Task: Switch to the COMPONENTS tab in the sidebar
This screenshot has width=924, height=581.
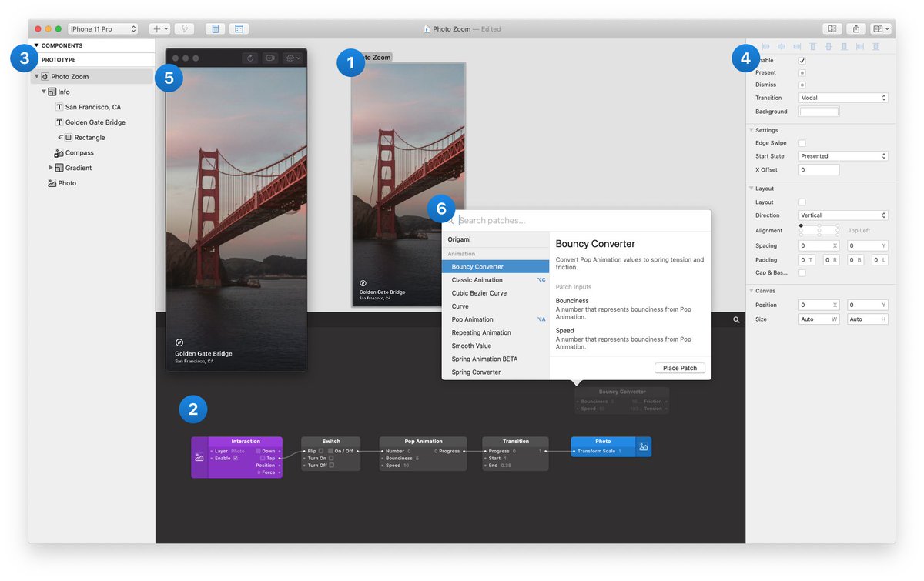Action: click(x=62, y=45)
